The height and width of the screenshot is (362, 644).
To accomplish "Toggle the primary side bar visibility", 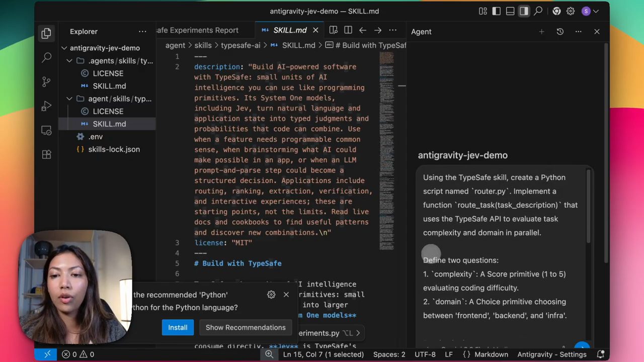I will 497,11.
